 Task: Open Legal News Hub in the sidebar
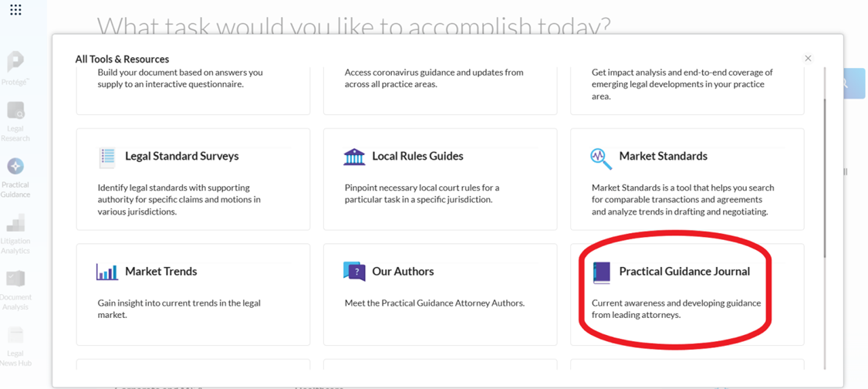pyautogui.click(x=15, y=347)
